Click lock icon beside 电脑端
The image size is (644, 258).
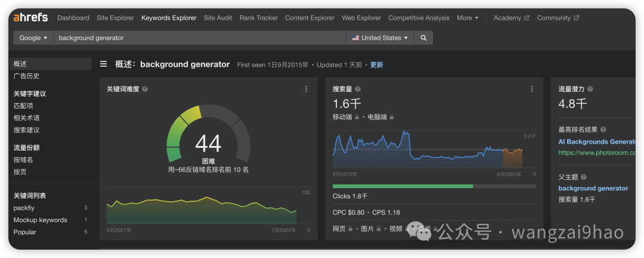pos(391,117)
